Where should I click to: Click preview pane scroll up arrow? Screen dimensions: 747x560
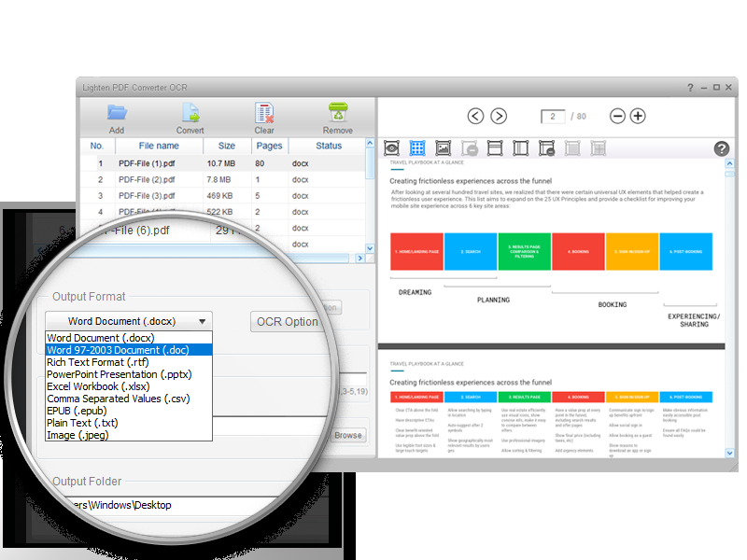(729, 163)
